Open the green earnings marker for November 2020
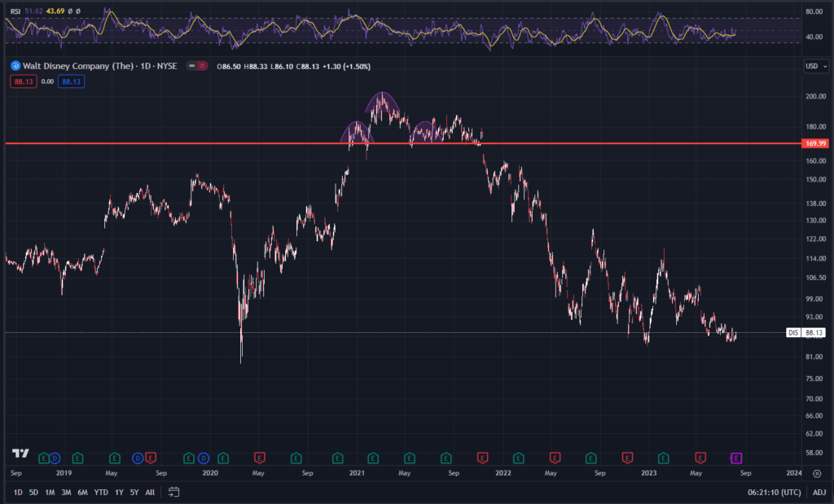The width and height of the screenshot is (834, 504). pyautogui.click(x=338, y=458)
